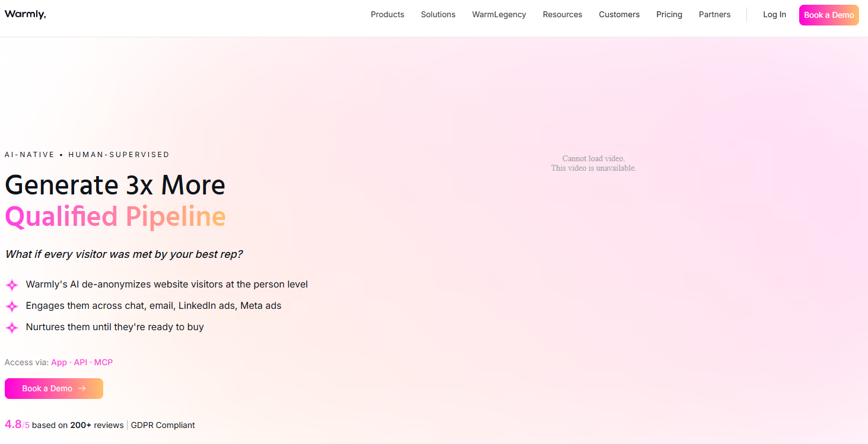Click the 4.8/5 rating text
Viewport: 868px width, 444px height.
point(17,424)
